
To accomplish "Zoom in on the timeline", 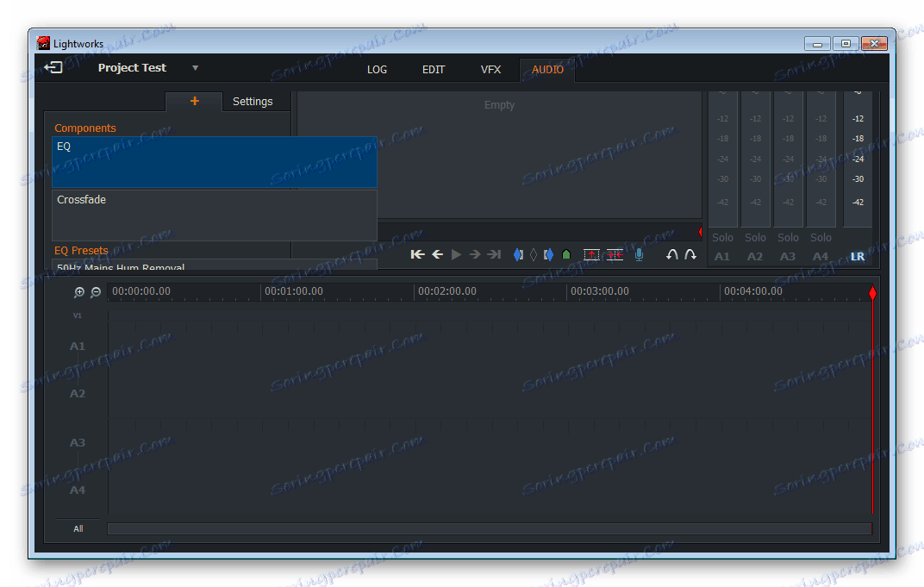I will 79,291.
